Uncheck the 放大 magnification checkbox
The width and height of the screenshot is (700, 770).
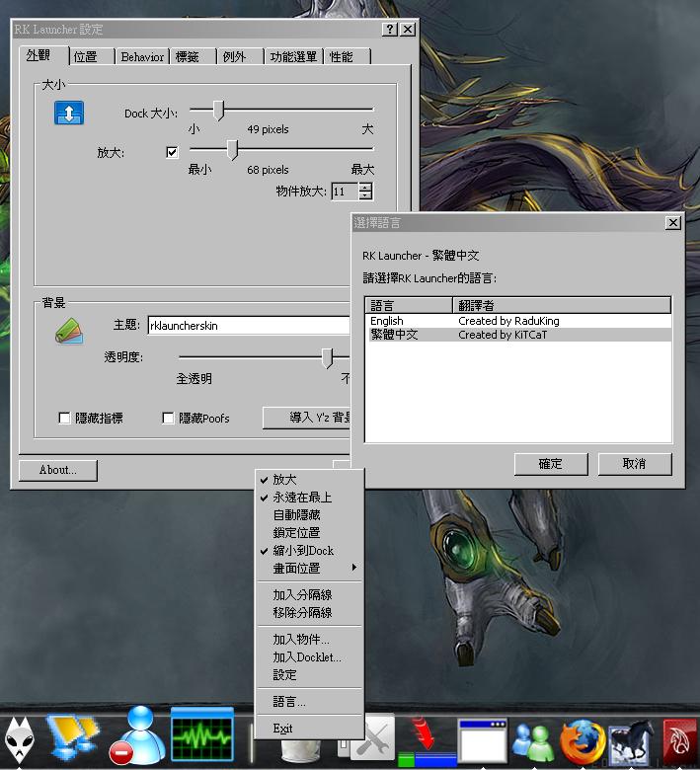tap(172, 152)
